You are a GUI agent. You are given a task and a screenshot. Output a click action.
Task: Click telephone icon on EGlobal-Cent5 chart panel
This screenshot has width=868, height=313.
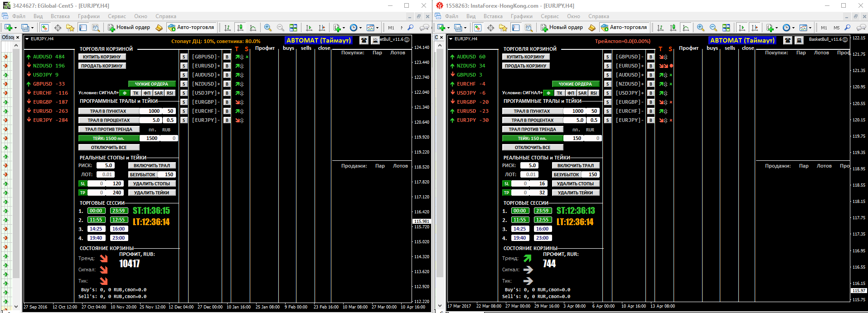pos(364,40)
